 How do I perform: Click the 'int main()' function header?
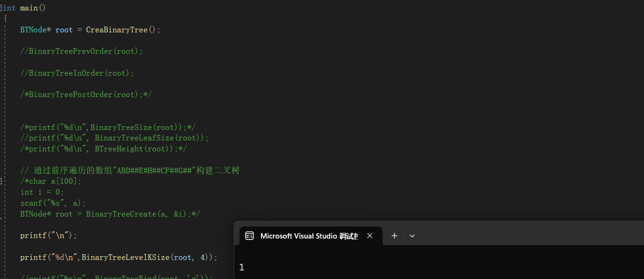click(x=25, y=8)
